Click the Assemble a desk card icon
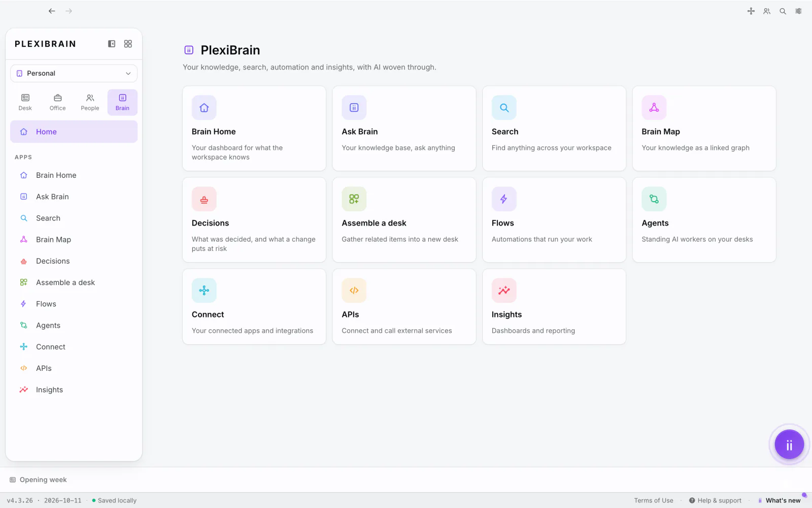The height and width of the screenshot is (508, 812). pos(354,199)
